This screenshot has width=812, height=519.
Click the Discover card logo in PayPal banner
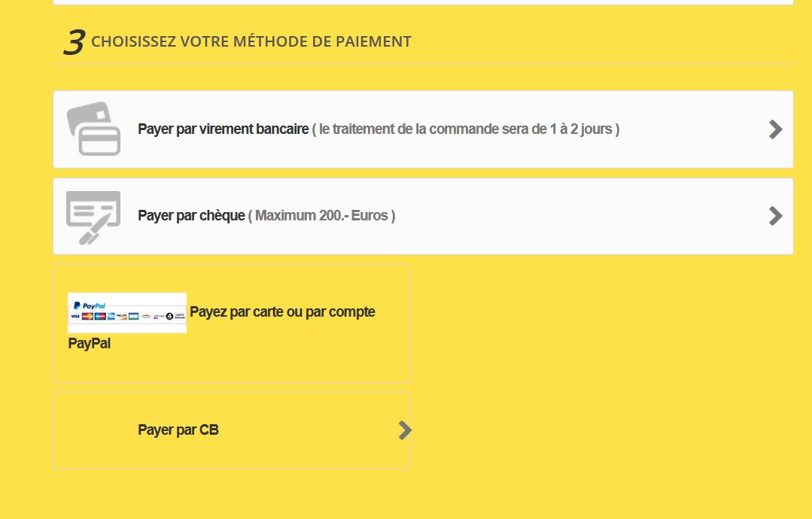[x=122, y=316]
